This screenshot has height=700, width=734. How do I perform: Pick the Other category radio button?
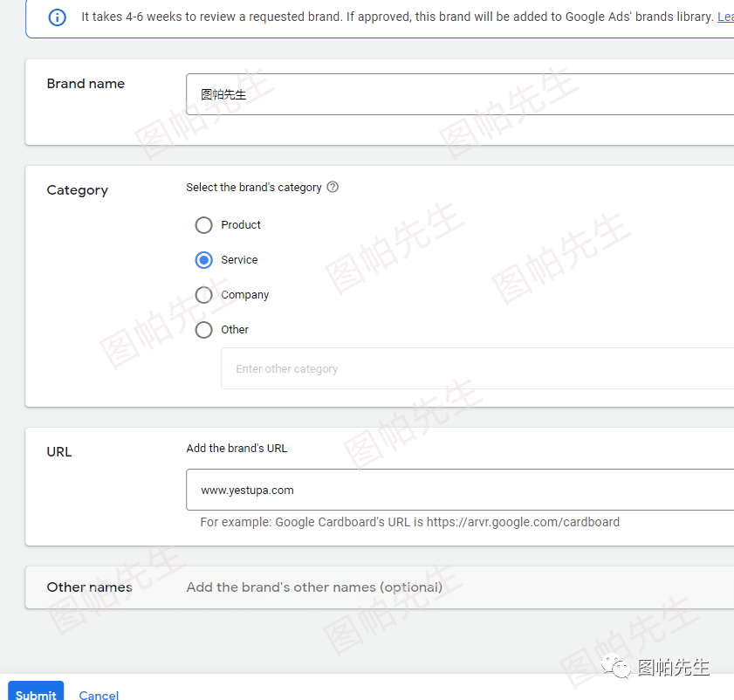[203, 330]
